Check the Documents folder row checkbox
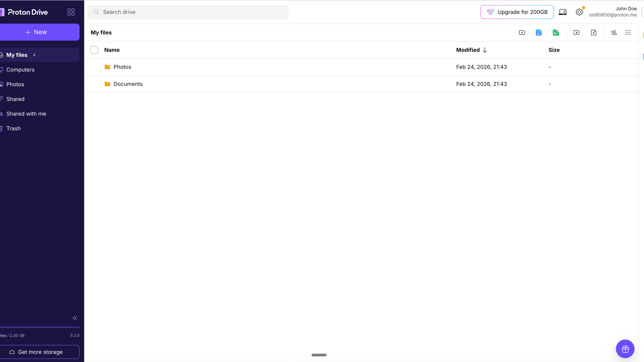The width and height of the screenshot is (644, 362). tap(94, 84)
